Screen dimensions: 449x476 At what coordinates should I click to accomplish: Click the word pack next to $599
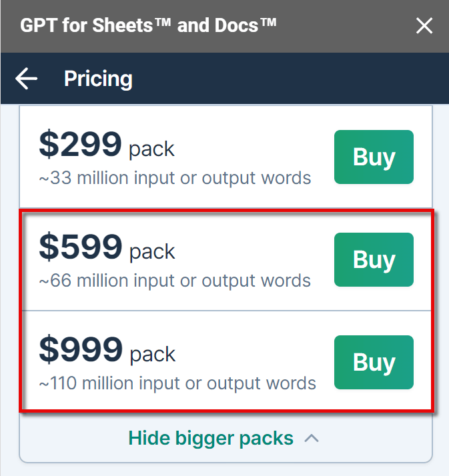(x=152, y=252)
